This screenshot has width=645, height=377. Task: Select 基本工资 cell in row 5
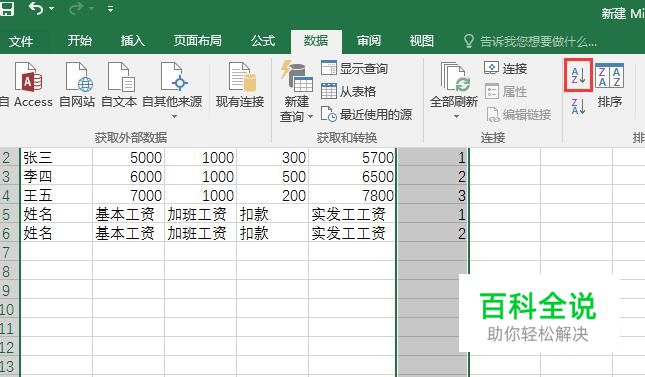click(128, 214)
